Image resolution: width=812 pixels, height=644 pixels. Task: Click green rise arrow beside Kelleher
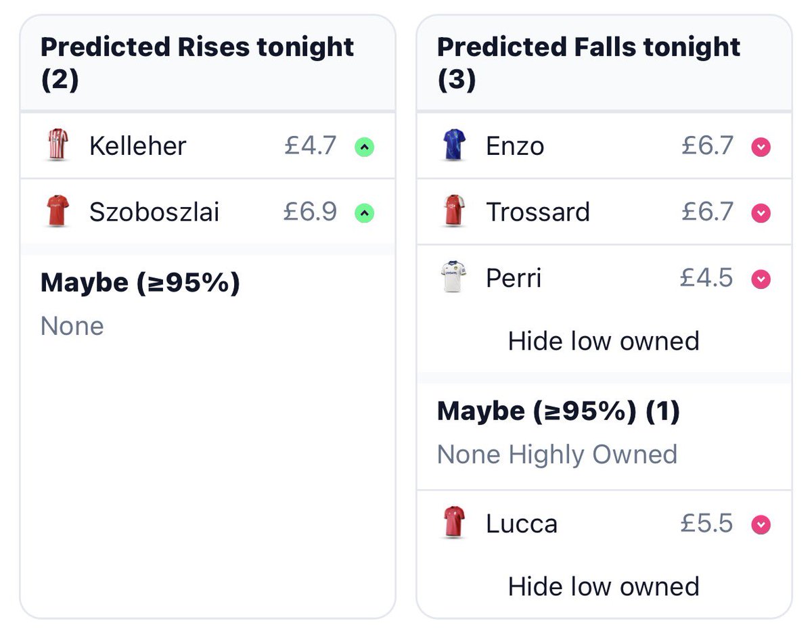tap(365, 147)
